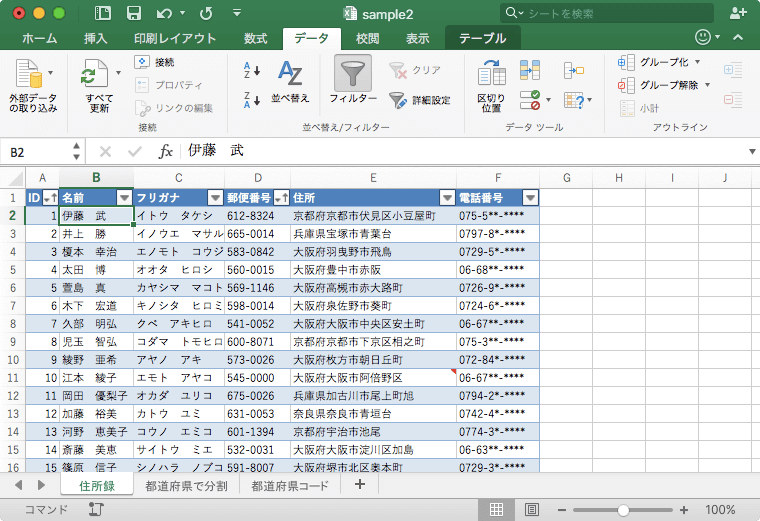Click the B2 name box
The height and width of the screenshot is (521, 760).
click(38, 152)
